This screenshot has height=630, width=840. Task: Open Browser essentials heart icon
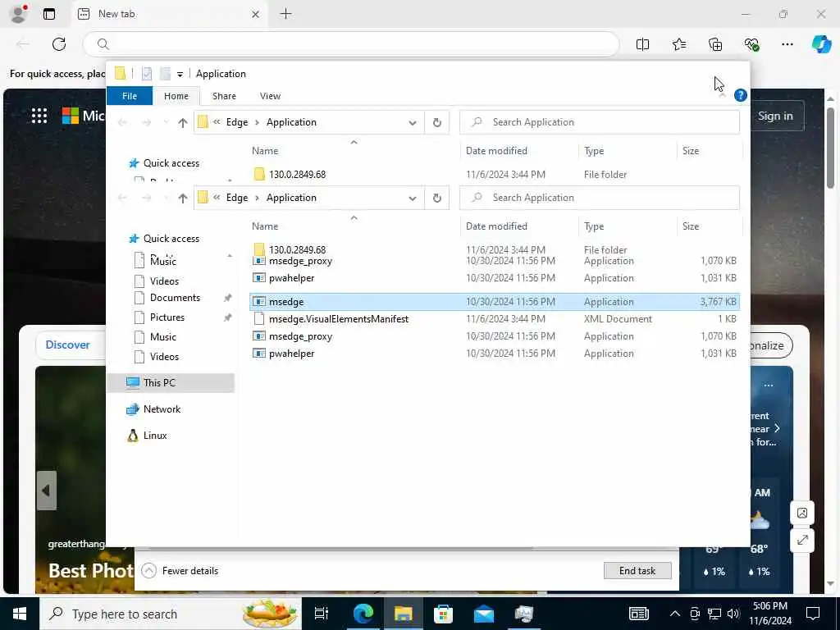click(x=751, y=44)
